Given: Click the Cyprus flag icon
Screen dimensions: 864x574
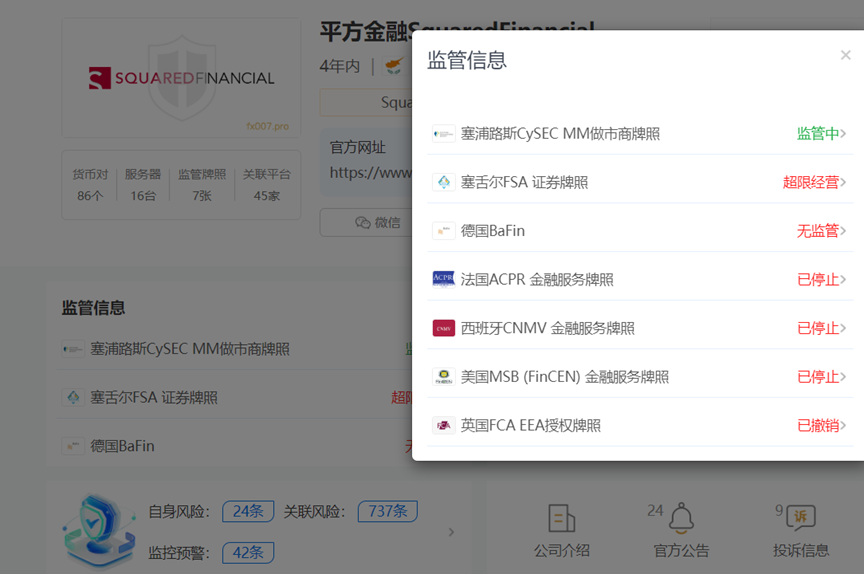Looking at the screenshot, I should click(395, 66).
